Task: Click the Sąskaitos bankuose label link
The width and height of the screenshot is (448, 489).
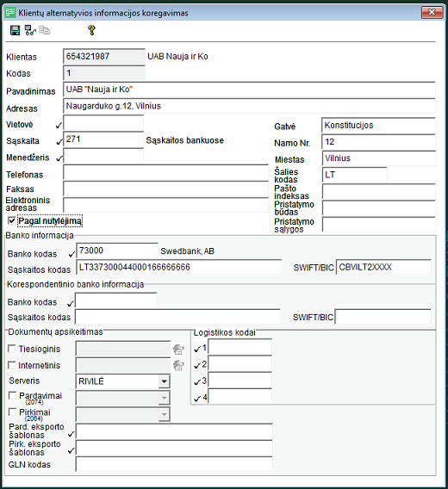Action: click(185, 140)
